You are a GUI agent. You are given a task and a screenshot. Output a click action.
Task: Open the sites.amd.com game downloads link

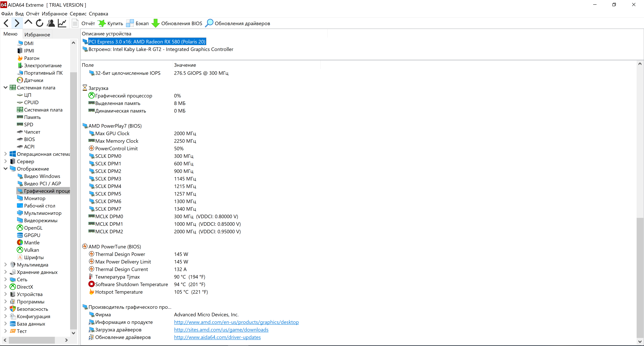(x=221, y=330)
